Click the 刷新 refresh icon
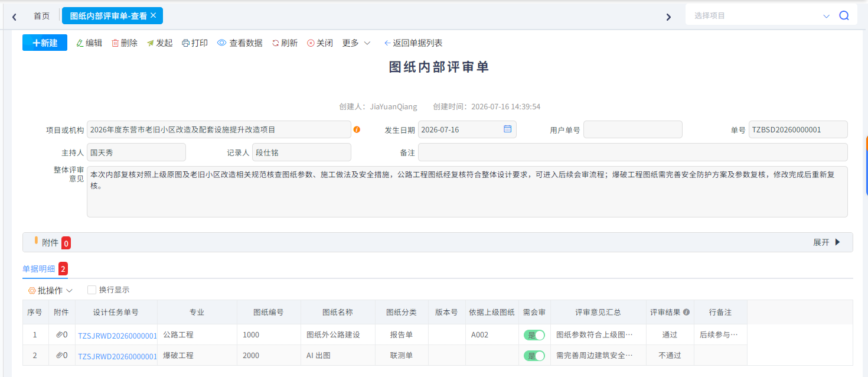 (x=275, y=43)
